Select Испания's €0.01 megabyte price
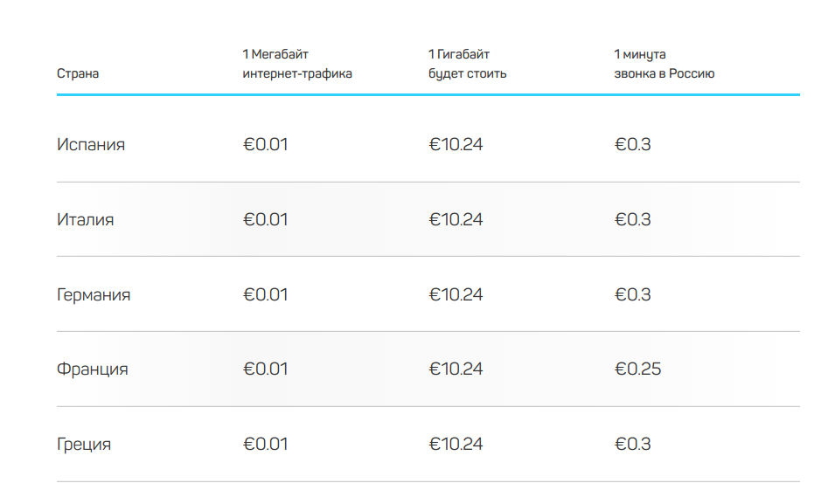 [265, 145]
